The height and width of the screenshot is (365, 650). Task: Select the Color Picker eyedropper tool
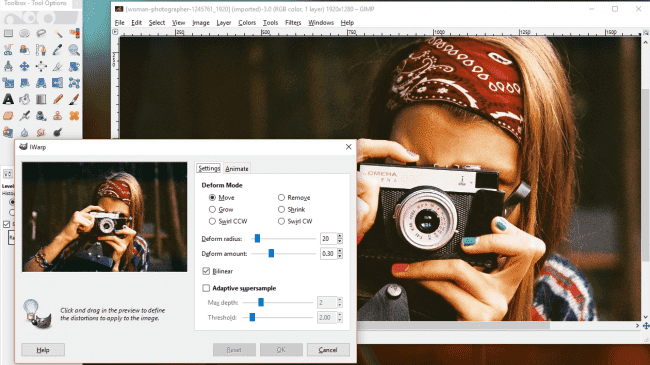pyautogui.click(x=57, y=50)
